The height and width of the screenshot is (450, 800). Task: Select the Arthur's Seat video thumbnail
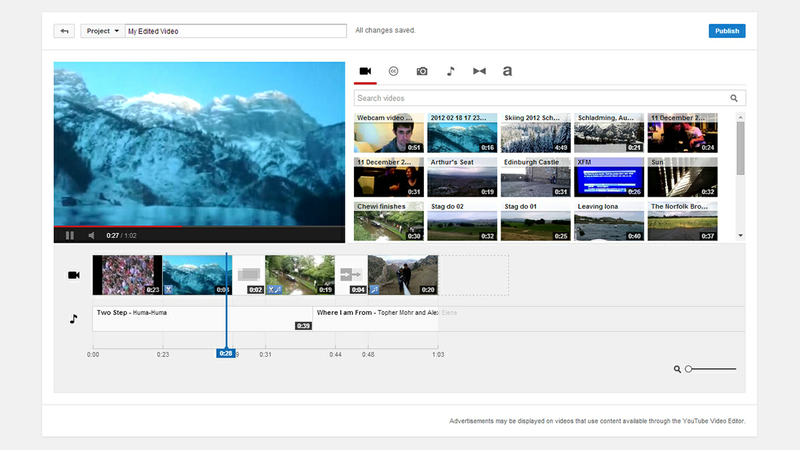pos(462,177)
